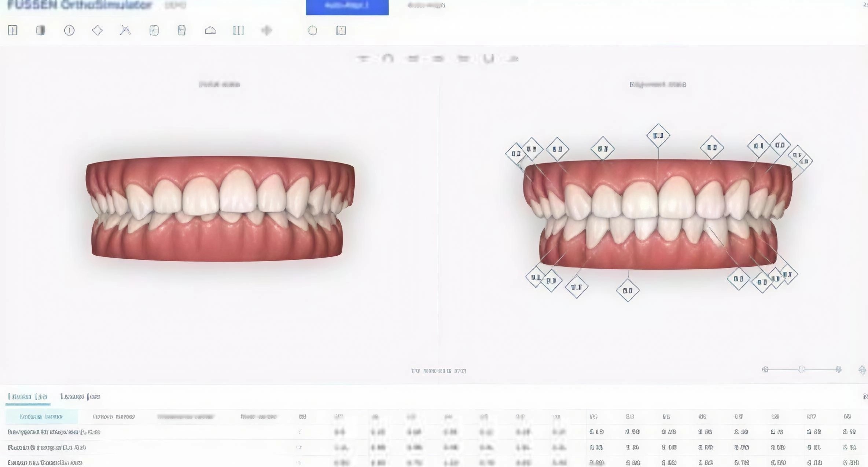
Task: Select the crossed-lines tool in the toolbar
Action: point(125,30)
